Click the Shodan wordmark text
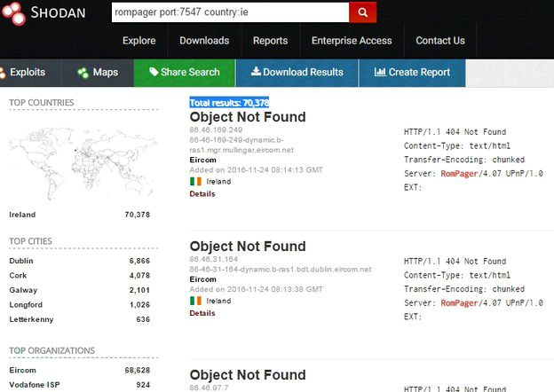Screen dimensions: 554x392 tap(59, 12)
